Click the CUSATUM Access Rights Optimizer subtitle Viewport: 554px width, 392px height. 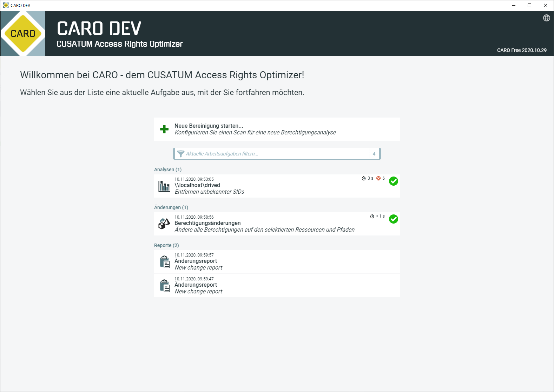(x=120, y=44)
